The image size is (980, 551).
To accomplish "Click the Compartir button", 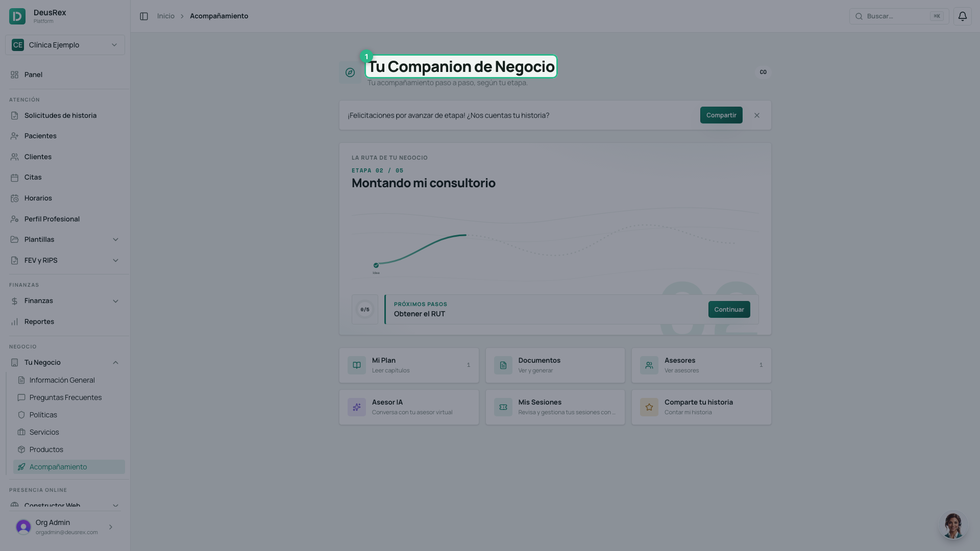I will click(721, 115).
